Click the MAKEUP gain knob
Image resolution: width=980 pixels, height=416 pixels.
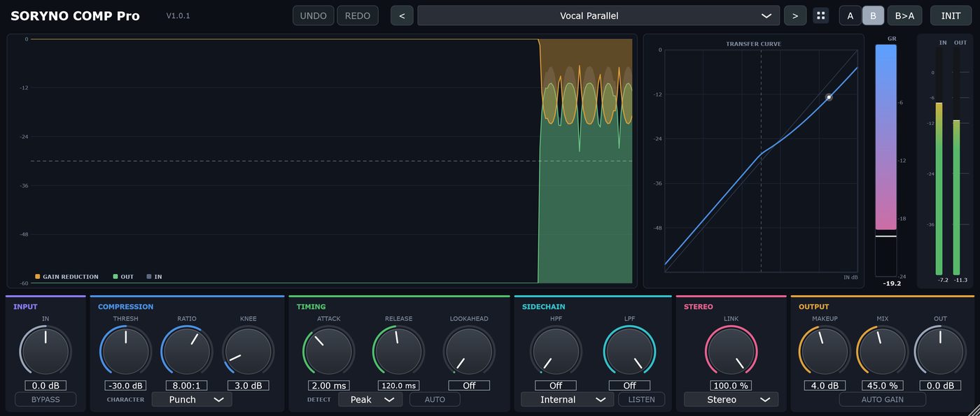pyautogui.click(x=825, y=351)
